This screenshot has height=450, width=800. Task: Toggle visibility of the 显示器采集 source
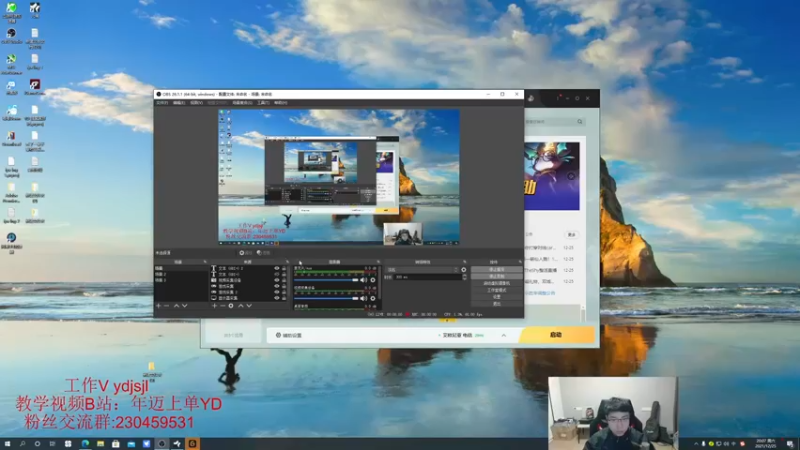tap(277, 298)
